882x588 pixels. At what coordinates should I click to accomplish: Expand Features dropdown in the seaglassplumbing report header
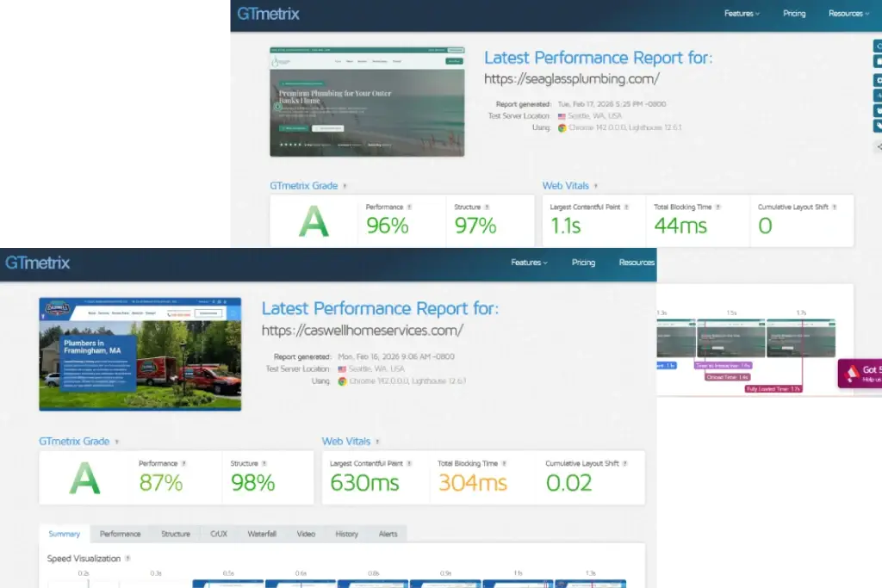coord(742,14)
